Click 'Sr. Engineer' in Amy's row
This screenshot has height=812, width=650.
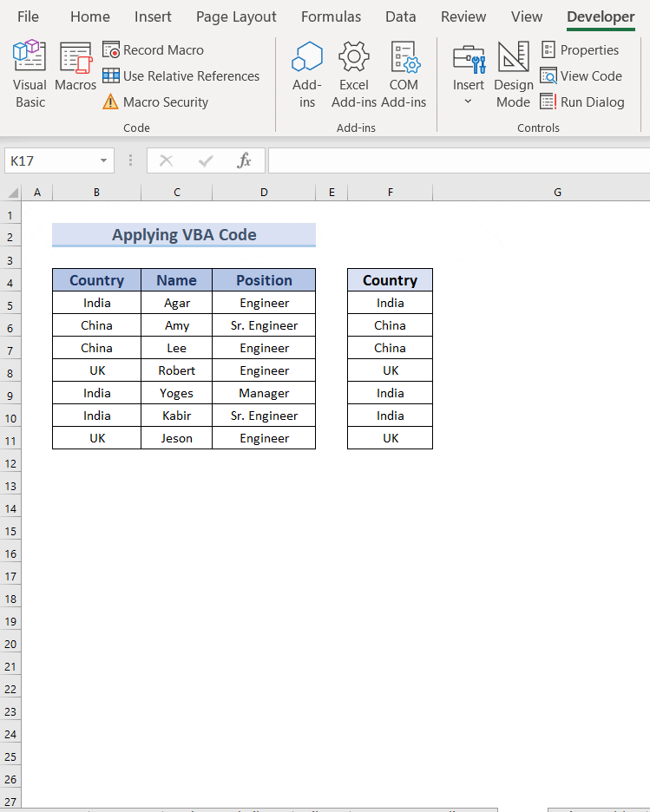click(264, 325)
